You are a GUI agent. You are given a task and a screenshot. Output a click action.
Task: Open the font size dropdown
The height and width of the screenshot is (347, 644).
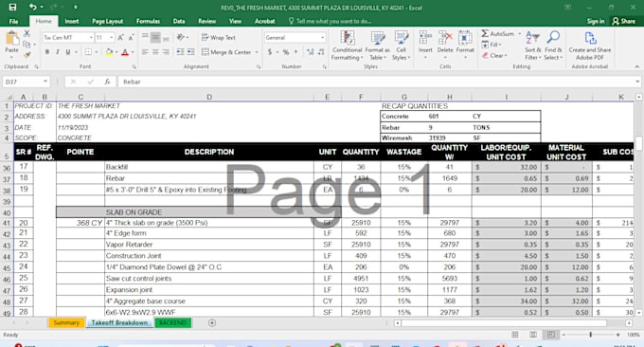point(112,37)
